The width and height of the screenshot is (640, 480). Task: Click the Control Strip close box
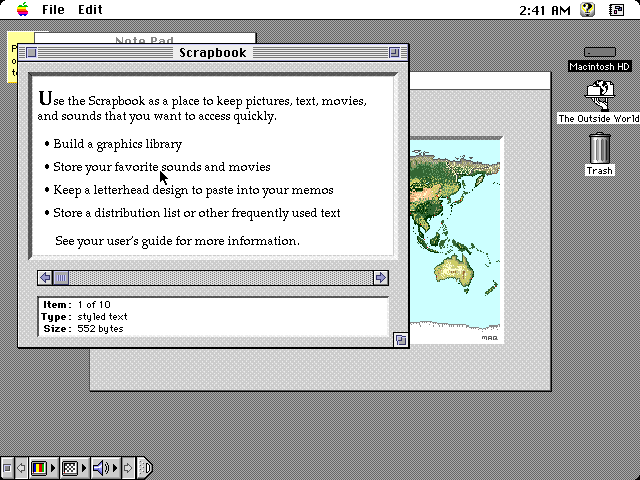[7, 468]
